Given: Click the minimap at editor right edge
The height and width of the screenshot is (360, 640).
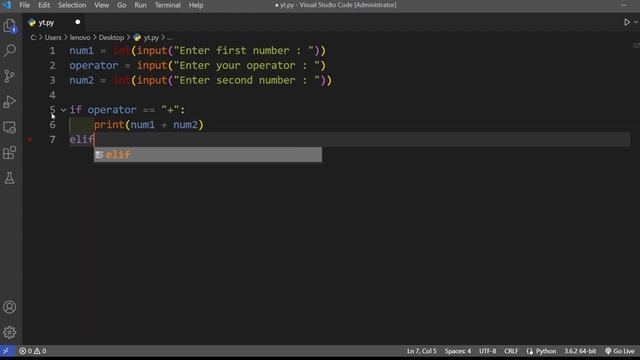Looking at the screenshot, I should point(636,45).
